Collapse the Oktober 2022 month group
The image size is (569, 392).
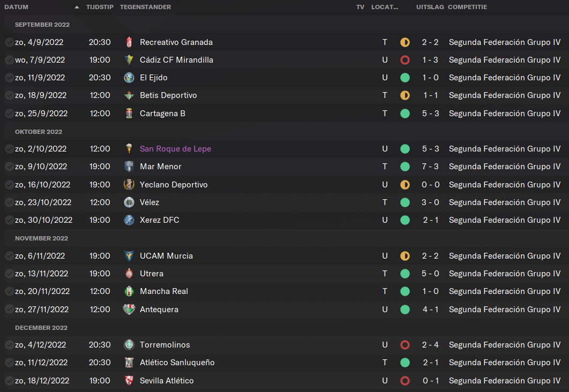pos(39,132)
